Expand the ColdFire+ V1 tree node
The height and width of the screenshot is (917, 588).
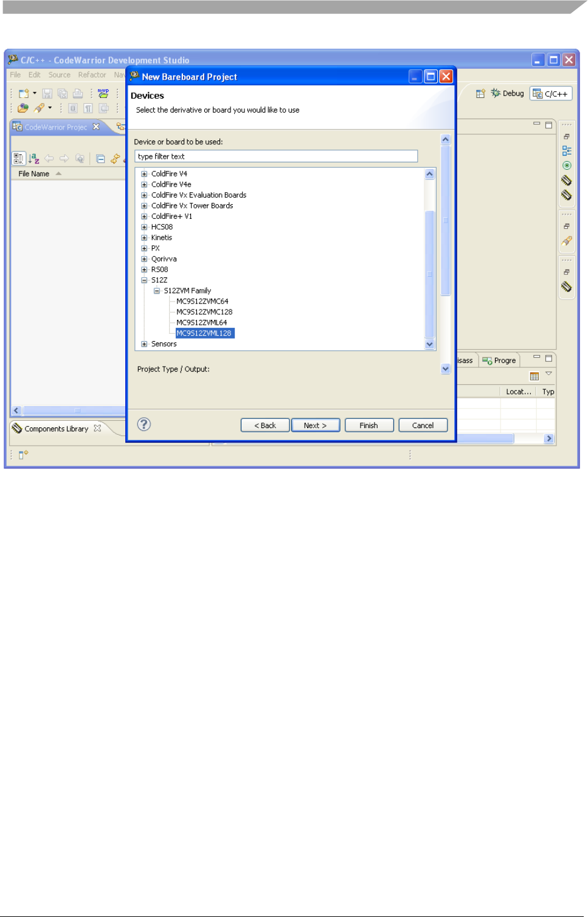144,216
